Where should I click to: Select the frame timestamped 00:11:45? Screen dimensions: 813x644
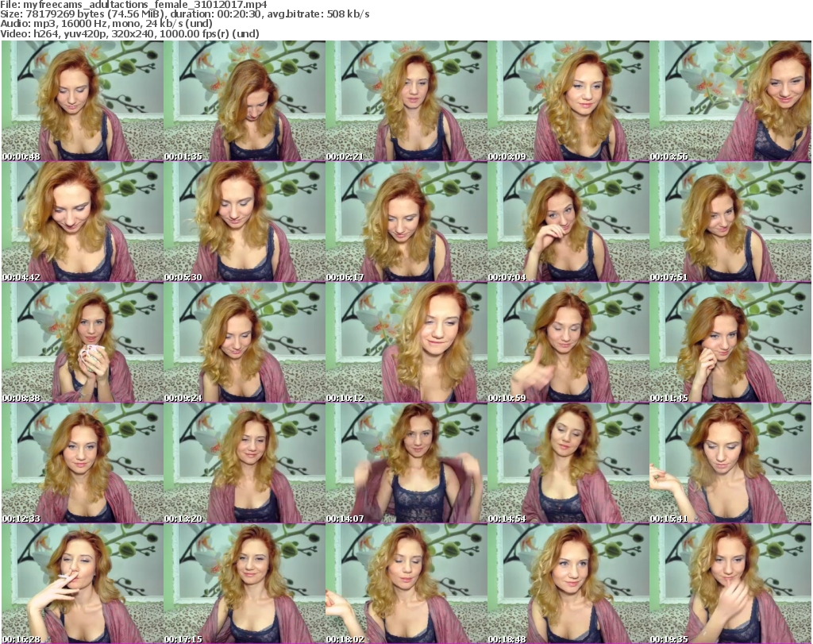[x=730, y=342]
